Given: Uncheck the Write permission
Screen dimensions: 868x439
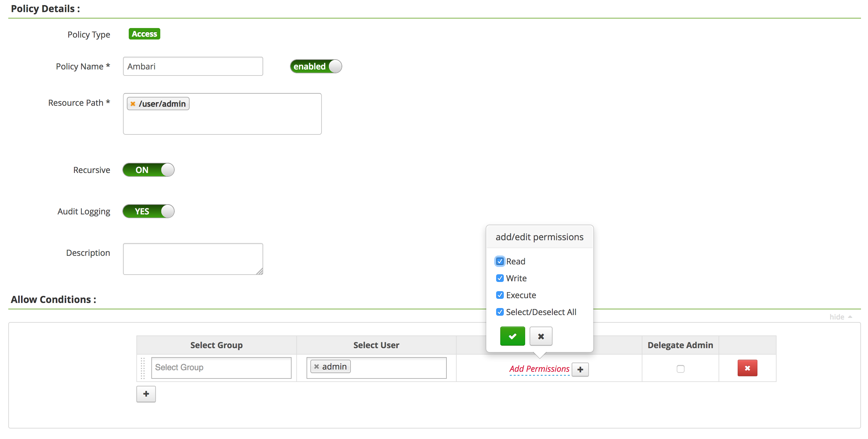Looking at the screenshot, I should [x=500, y=278].
